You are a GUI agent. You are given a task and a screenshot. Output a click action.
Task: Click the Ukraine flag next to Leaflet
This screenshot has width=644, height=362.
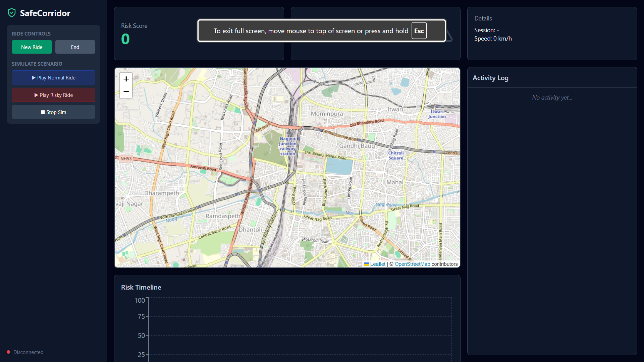(366, 264)
